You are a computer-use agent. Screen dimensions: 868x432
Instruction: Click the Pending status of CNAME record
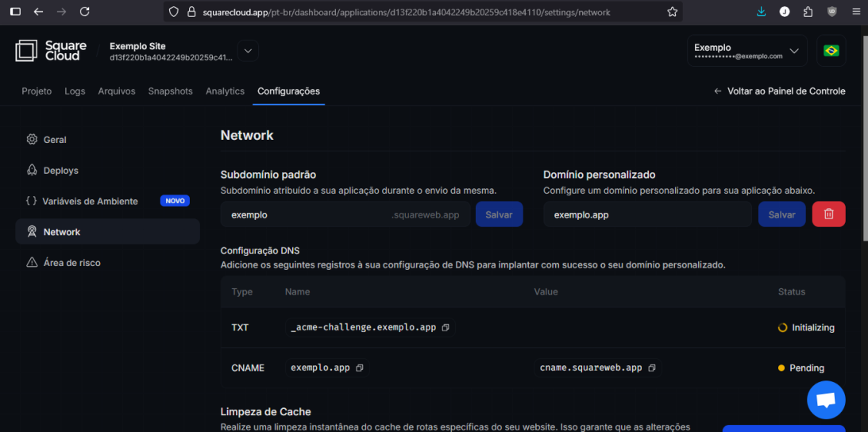801,368
